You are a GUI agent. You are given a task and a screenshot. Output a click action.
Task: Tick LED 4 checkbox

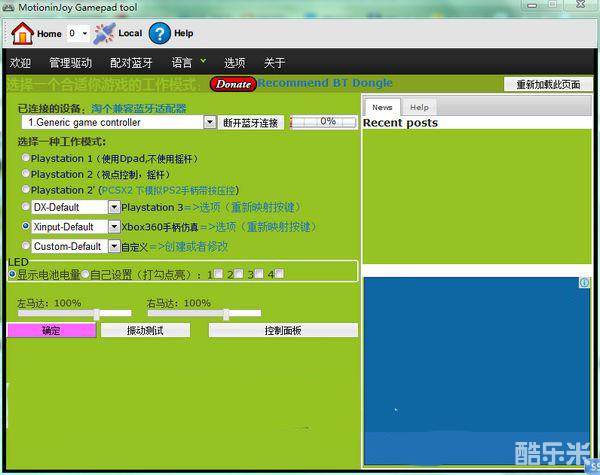279,273
